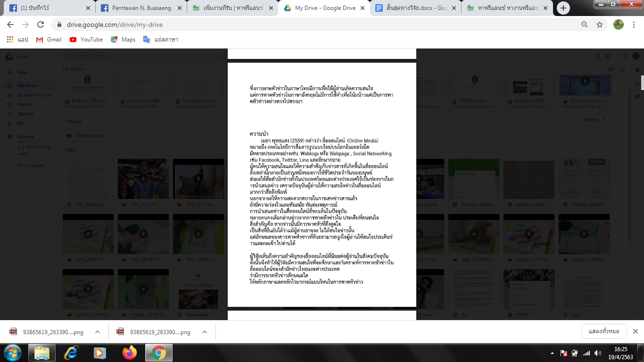
Task: Click the แสดงทั้งหมด show all downloads button
Action: point(604,332)
